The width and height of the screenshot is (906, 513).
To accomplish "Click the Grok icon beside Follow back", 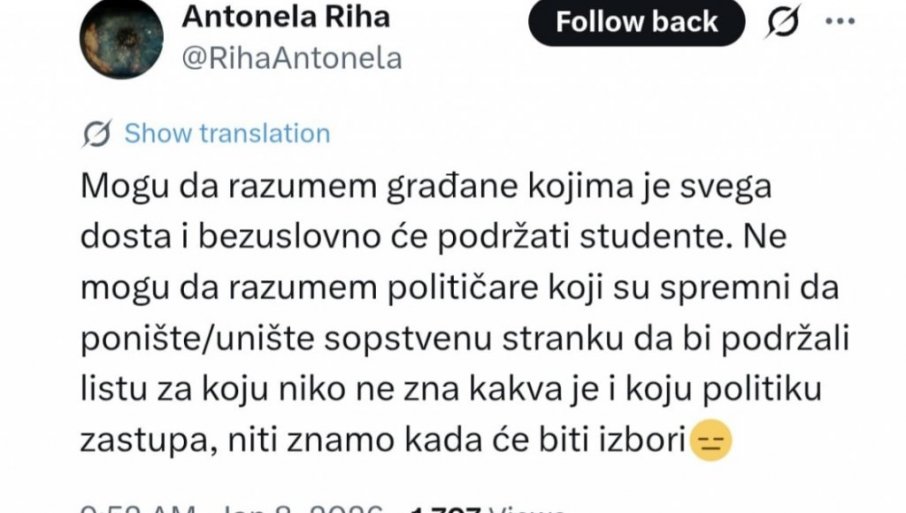I will (785, 23).
